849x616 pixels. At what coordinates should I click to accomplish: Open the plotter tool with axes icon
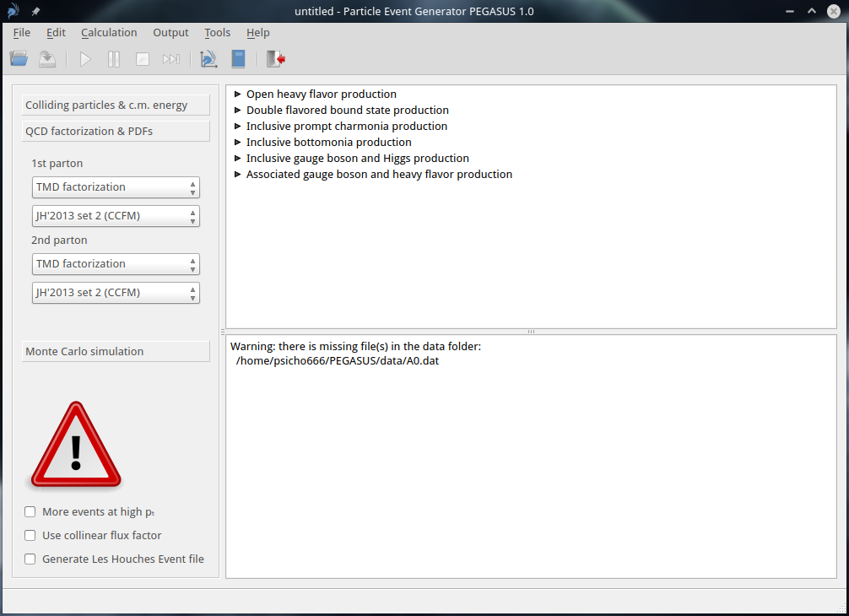[208, 59]
